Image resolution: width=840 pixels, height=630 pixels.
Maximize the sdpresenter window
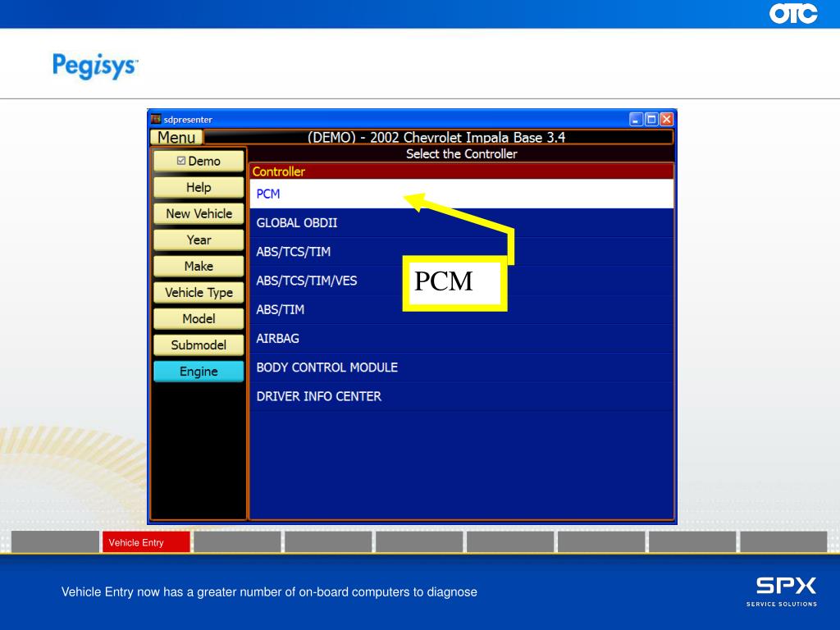tap(651, 120)
